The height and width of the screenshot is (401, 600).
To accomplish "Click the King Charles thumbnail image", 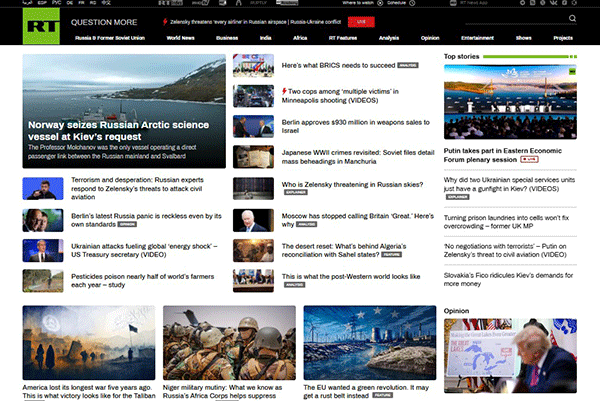I will click(x=253, y=220).
